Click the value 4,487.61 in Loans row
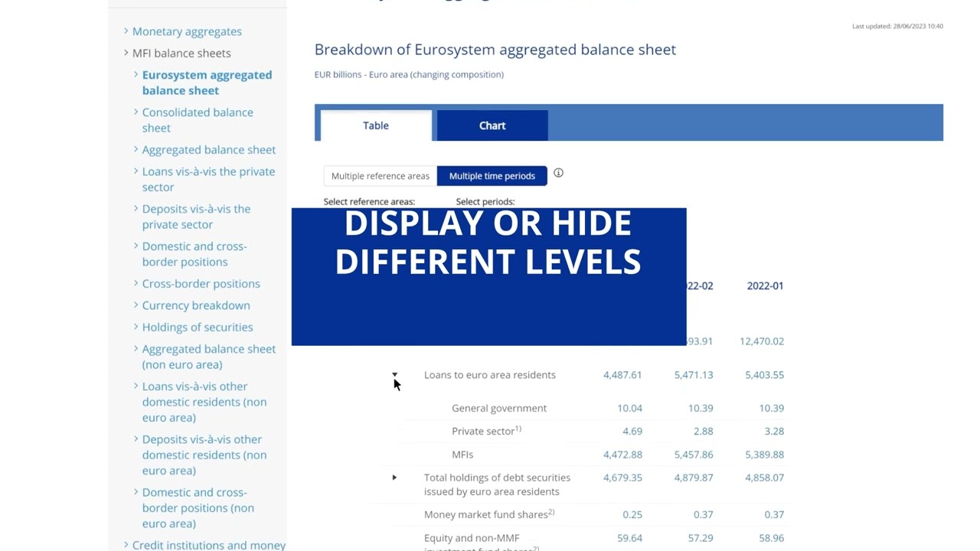The height and width of the screenshot is (551, 980). (x=622, y=375)
